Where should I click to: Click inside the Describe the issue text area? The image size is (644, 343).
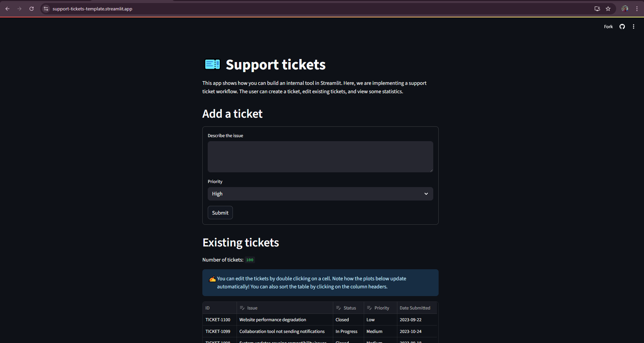click(320, 157)
